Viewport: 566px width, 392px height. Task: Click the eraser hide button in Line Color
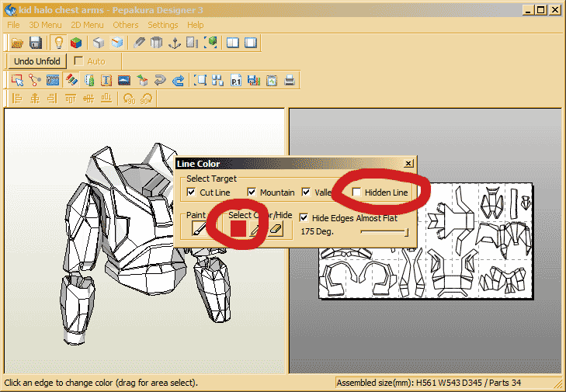pos(276,229)
